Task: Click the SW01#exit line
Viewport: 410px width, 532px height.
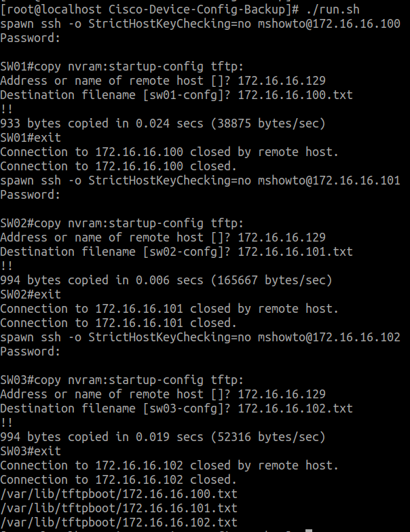Action: [31, 137]
